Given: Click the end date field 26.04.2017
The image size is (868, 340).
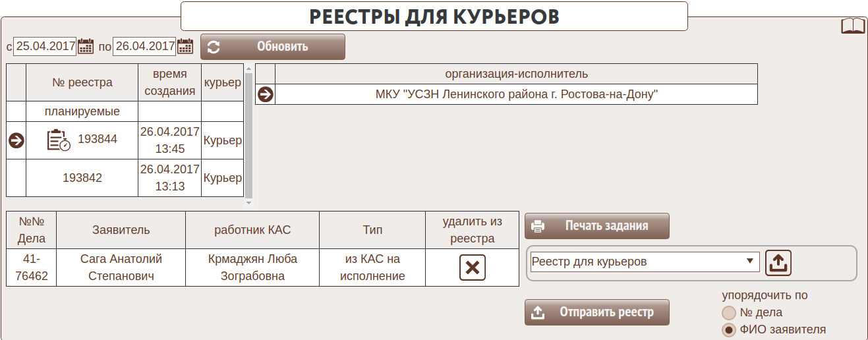Looking at the screenshot, I should tap(144, 46).
